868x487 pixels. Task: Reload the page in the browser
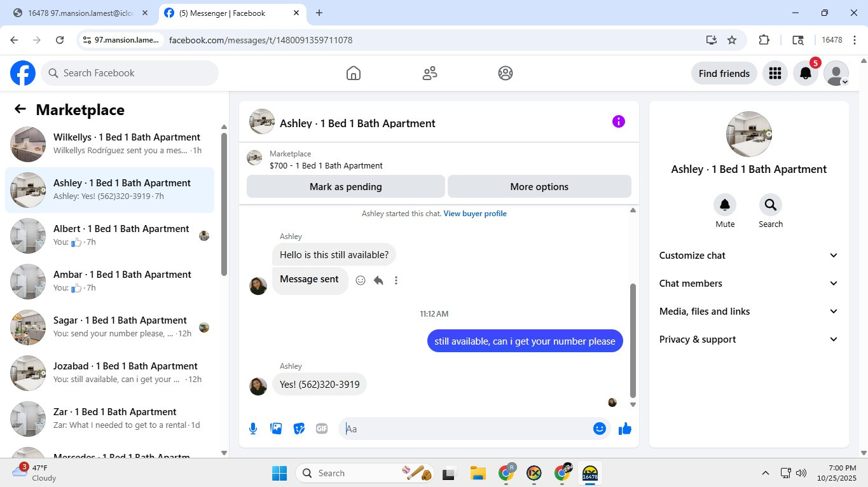pyautogui.click(x=60, y=40)
